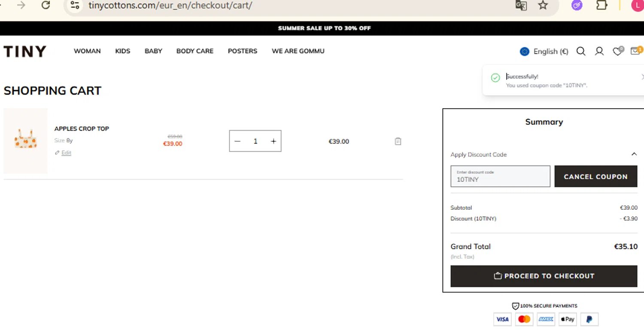The width and height of the screenshot is (644, 336).
Task: Open the English (€) language selector
Action: point(544,52)
